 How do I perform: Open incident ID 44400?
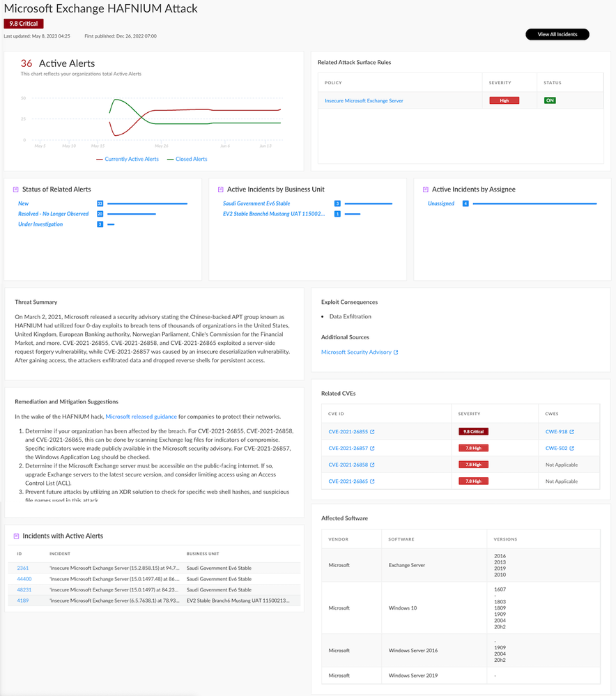point(24,579)
